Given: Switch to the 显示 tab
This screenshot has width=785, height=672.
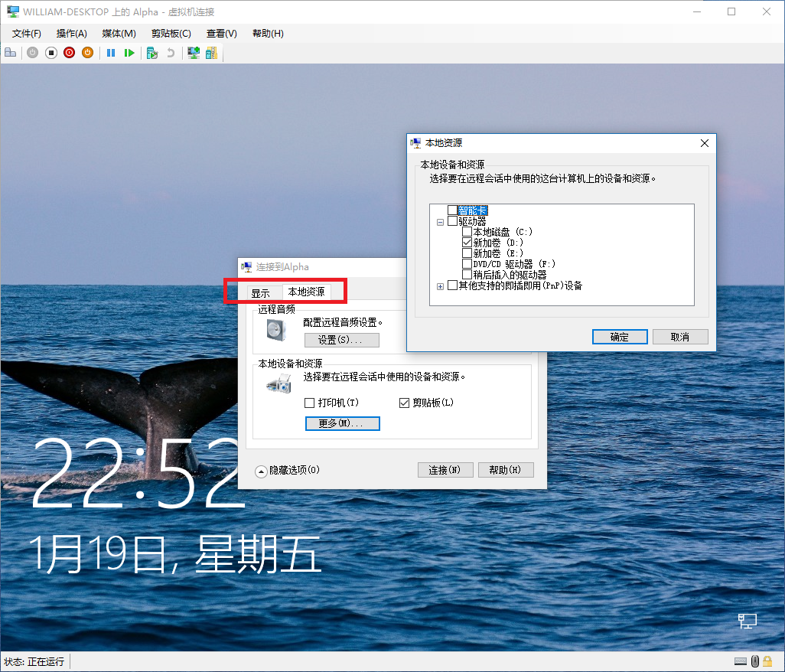Looking at the screenshot, I should coord(261,292).
